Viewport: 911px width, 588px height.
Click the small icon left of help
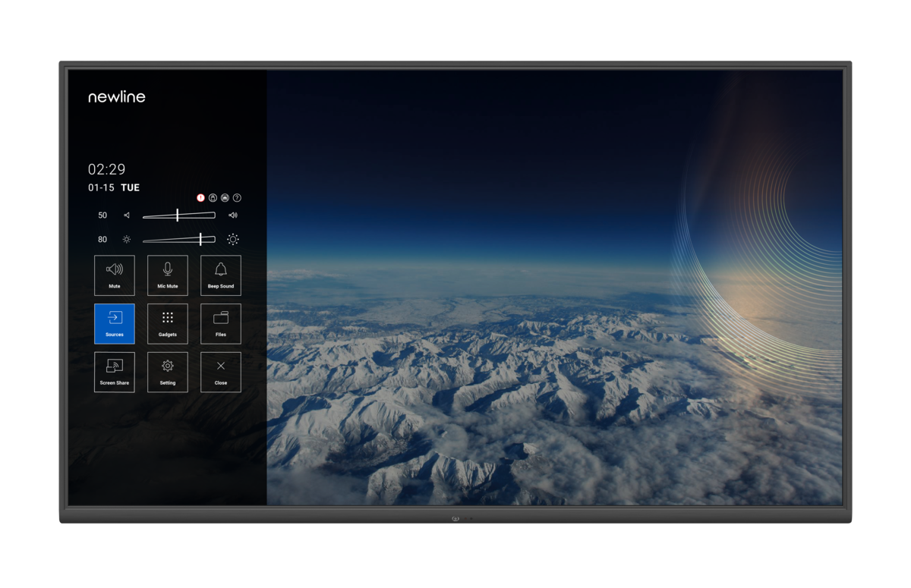click(x=225, y=197)
